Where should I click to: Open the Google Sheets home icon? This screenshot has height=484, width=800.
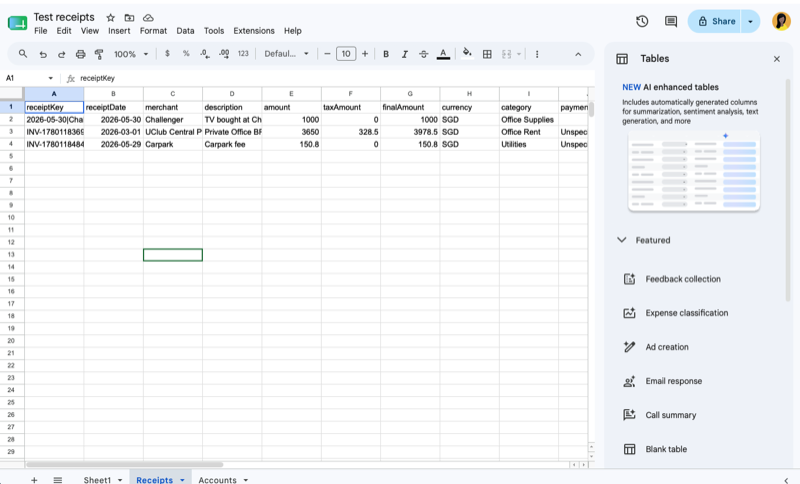point(17,23)
